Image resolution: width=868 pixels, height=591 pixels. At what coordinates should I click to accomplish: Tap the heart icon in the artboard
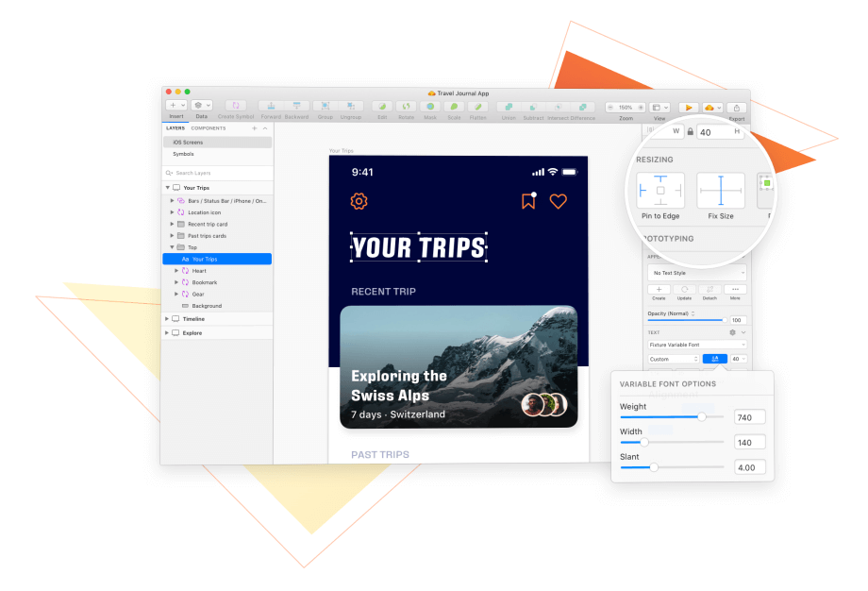tap(558, 201)
